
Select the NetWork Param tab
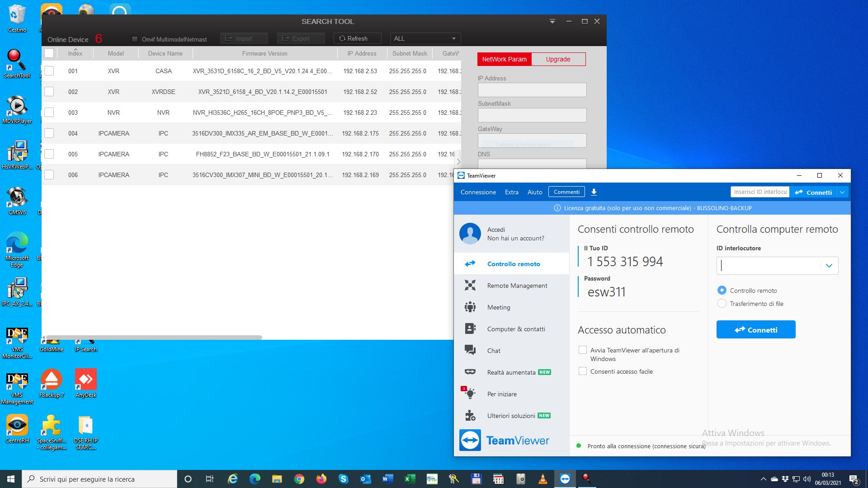pos(504,59)
